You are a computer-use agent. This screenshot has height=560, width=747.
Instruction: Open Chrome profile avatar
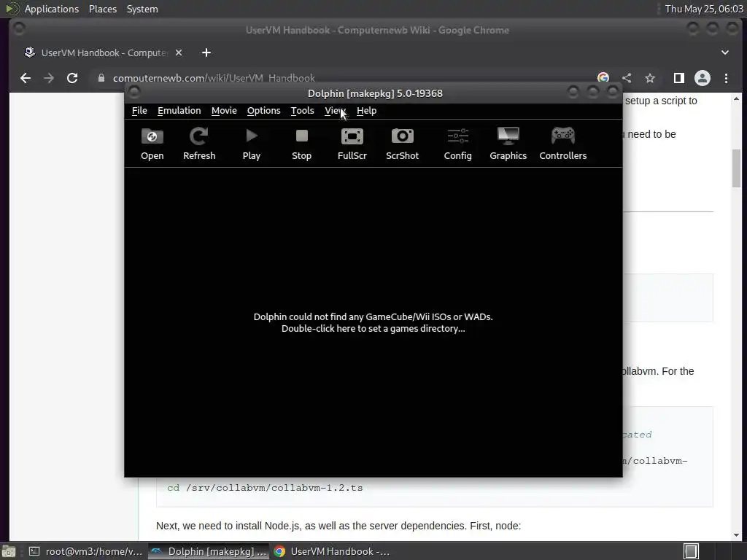point(703,78)
